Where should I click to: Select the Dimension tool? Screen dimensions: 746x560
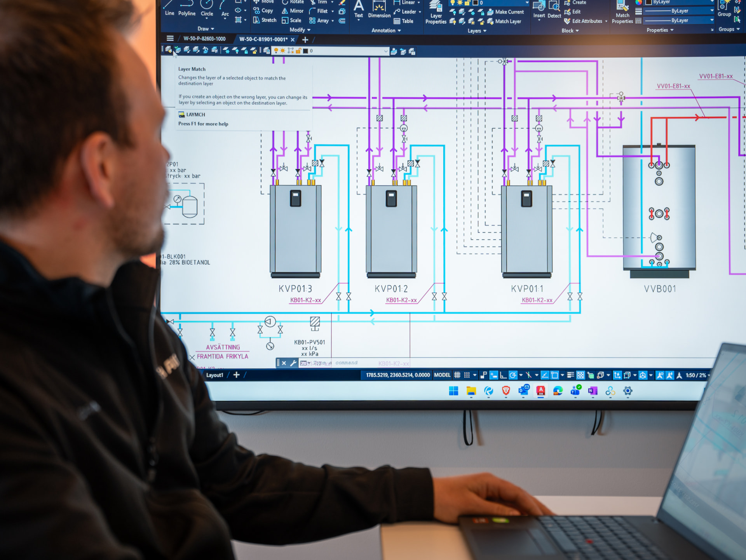coord(379,10)
